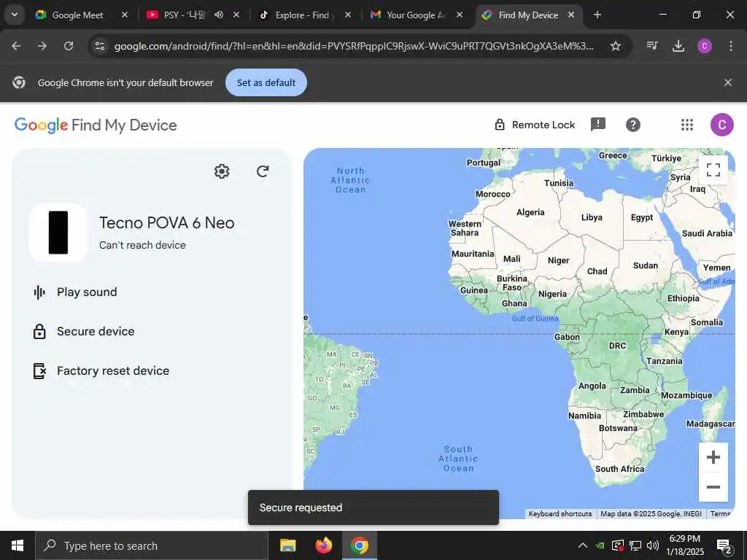
Task: Refresh the device location
Action: pyautogui.click(x=263, y=171)
